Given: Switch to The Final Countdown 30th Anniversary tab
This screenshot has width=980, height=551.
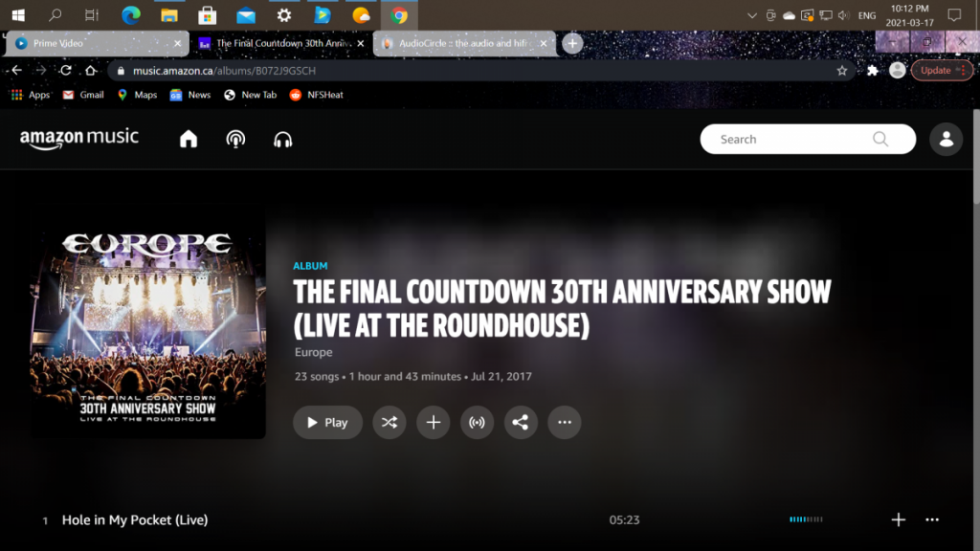Looking at the screenshot, I should (281, 43).
